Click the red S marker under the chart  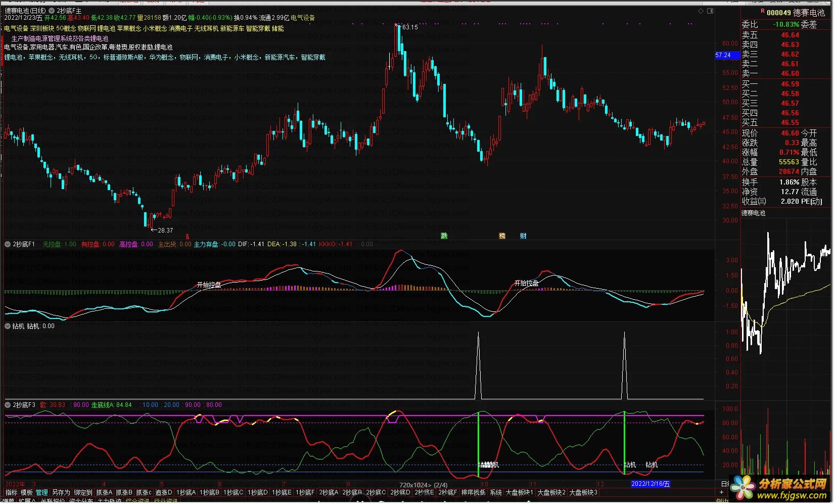(x=188, y=237)
